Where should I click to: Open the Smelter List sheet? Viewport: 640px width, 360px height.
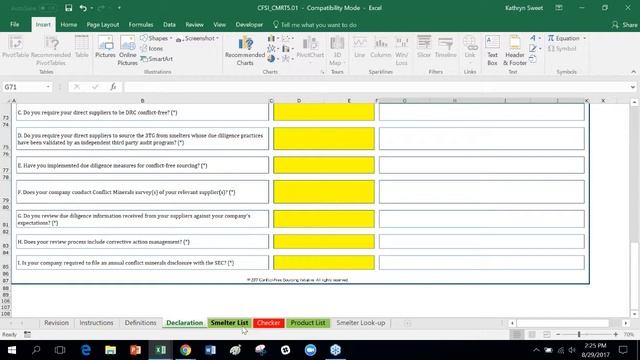(229, 322)
